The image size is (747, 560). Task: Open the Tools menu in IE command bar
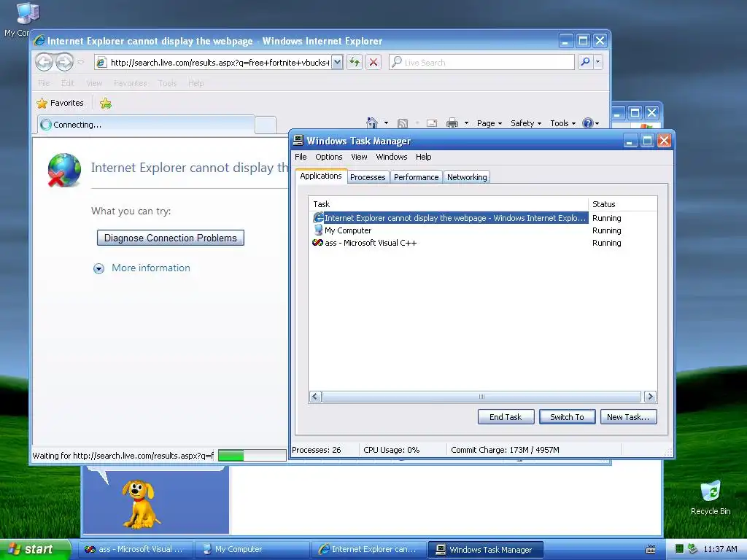[x=562, y=123]
